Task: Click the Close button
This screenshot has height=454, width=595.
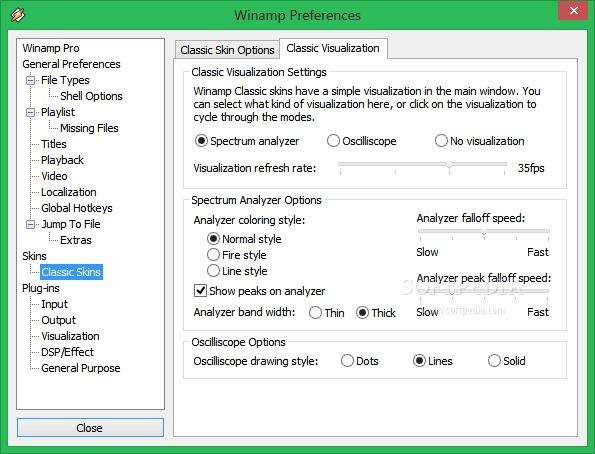Action: [90, 428]
